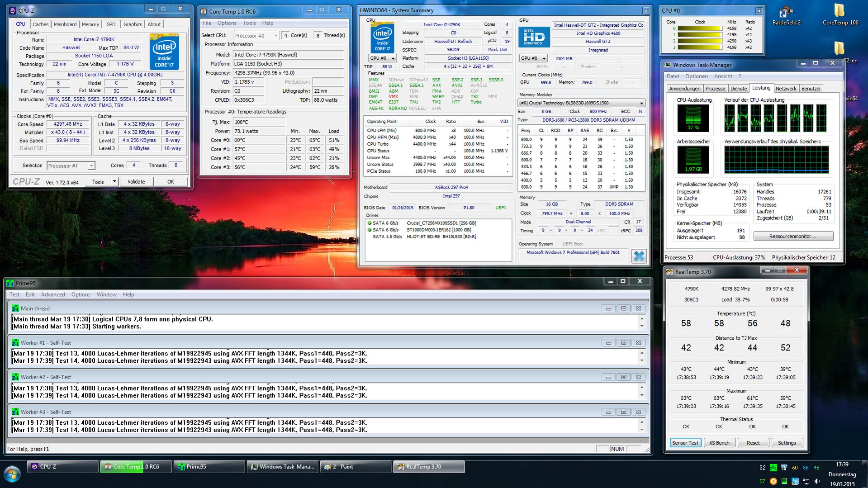This screenshot has width=868, height=488.
Task: Click the Worker #1 scroll down arrow
Action: point(642,360)
